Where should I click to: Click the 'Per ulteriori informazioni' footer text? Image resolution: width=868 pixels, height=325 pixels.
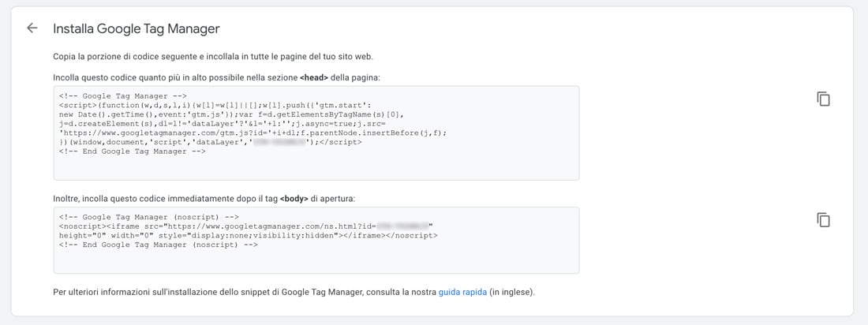294,292
